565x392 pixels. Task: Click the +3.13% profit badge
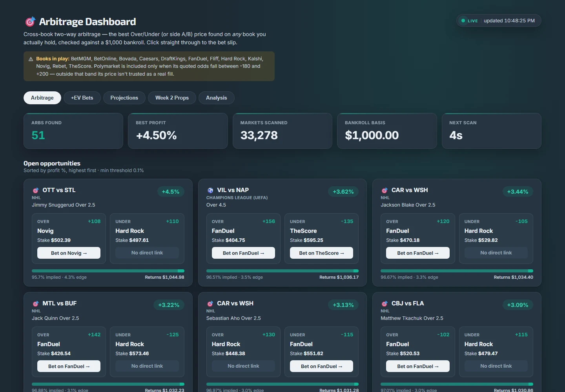pyautogui.click(x=343, y=305)
